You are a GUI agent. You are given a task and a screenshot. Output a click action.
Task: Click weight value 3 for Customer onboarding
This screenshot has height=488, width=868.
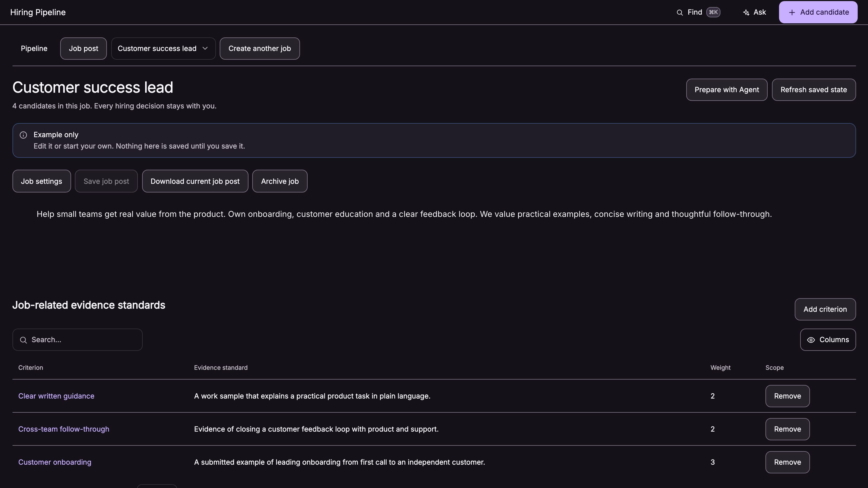(712, 462)
